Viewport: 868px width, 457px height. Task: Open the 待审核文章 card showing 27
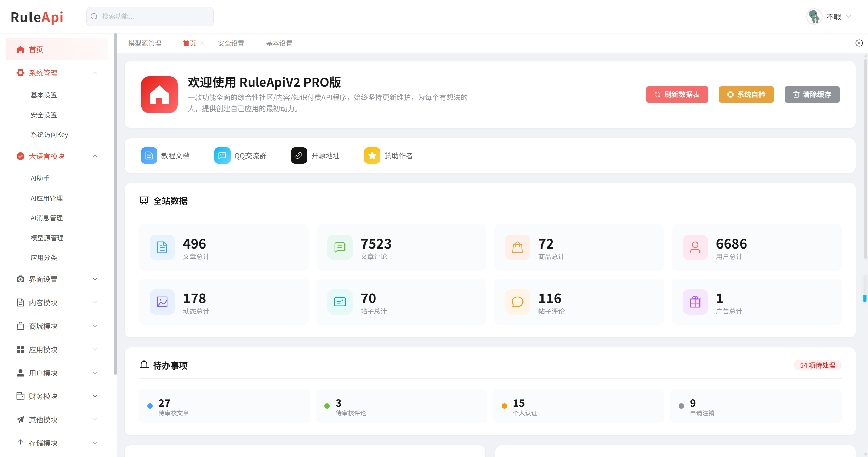pyautogui.click(x=224, y=406)
